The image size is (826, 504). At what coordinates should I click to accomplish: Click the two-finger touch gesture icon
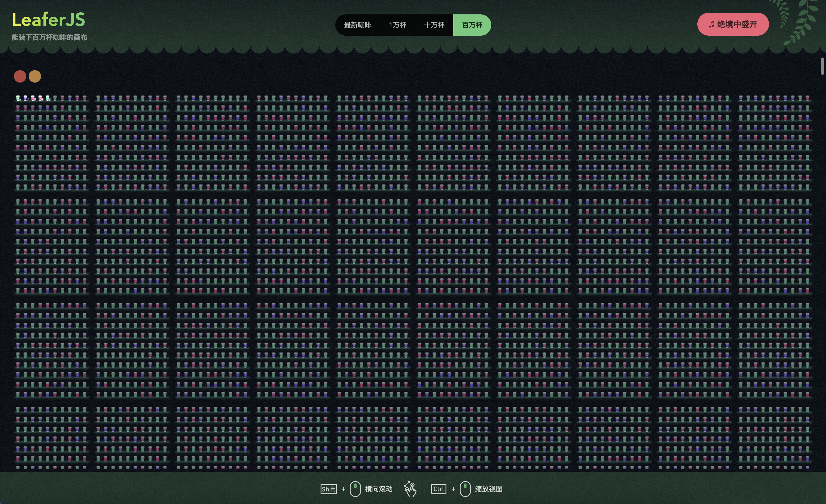pyautogui.click(x=410, y=489)
